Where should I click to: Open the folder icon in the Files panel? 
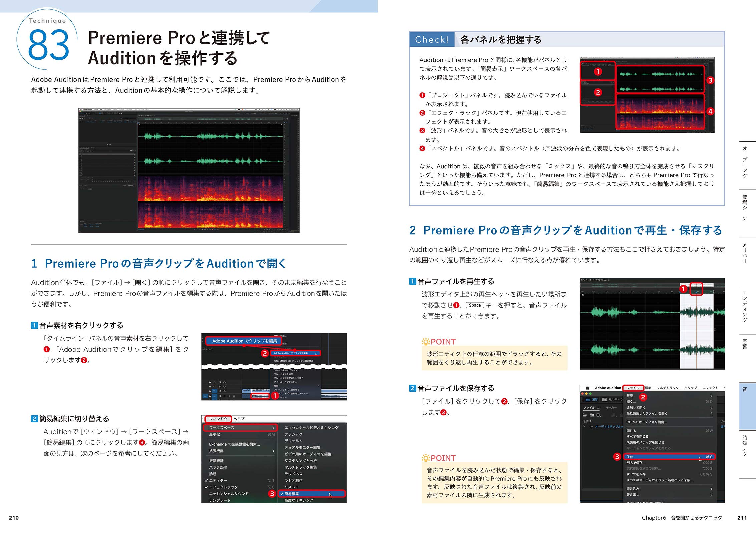tap(585, 415)
